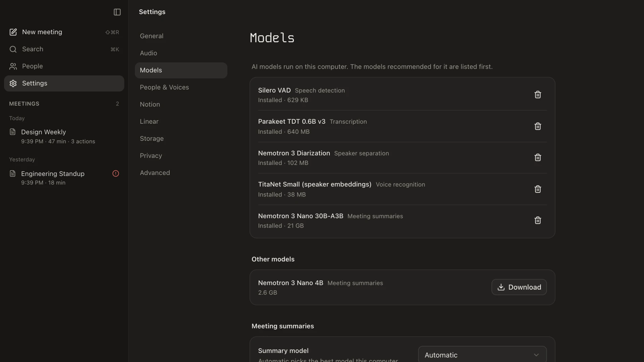
Task: Open General settings tab
Action: pyautogui.click(x=181, y=36)
